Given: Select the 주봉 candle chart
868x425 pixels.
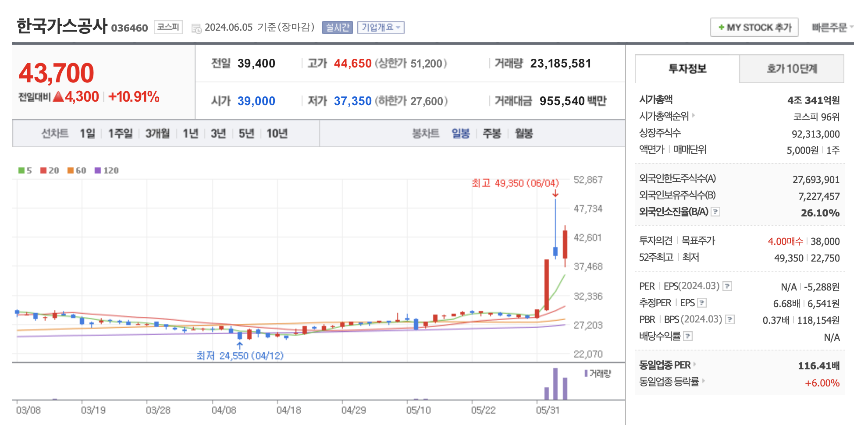Looking at the screenshot, I should click(492, 133).
